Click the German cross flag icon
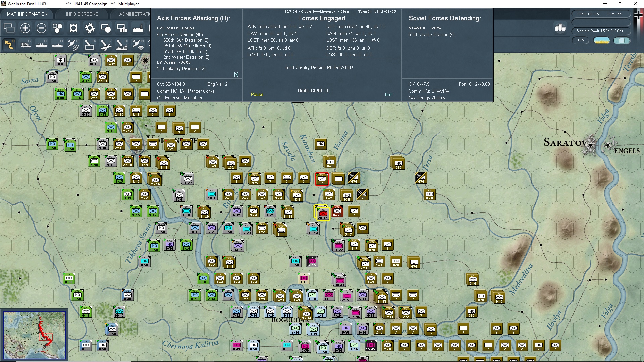This screenshot has height=362, width=644. [x=638, y=15]
